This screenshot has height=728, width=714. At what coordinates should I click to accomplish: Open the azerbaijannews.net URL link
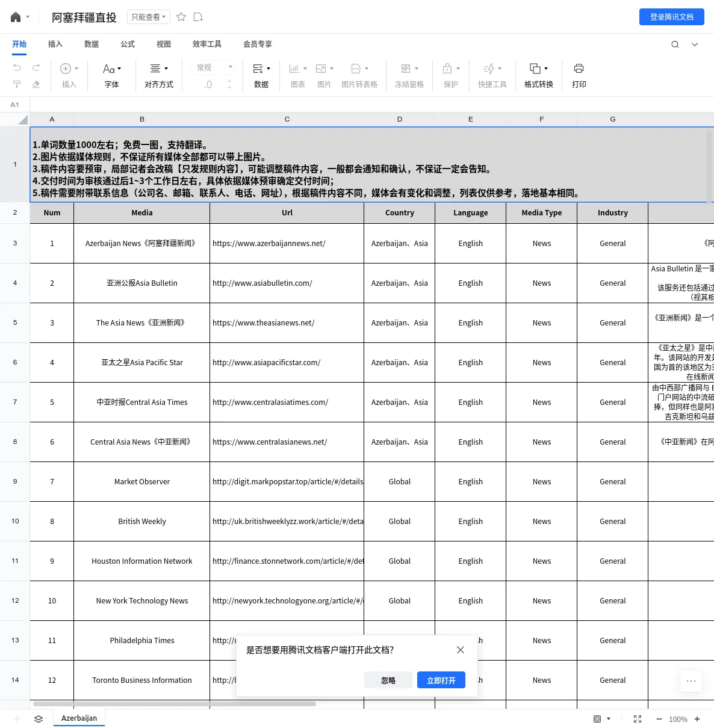[x=269, y=244]
